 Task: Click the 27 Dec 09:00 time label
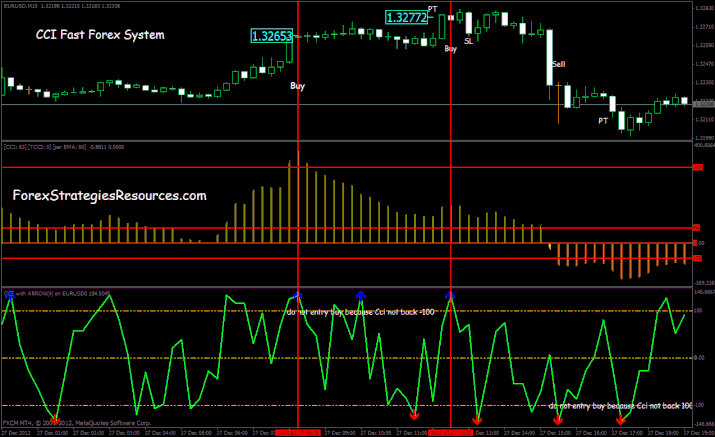click(x=340, y=432)
